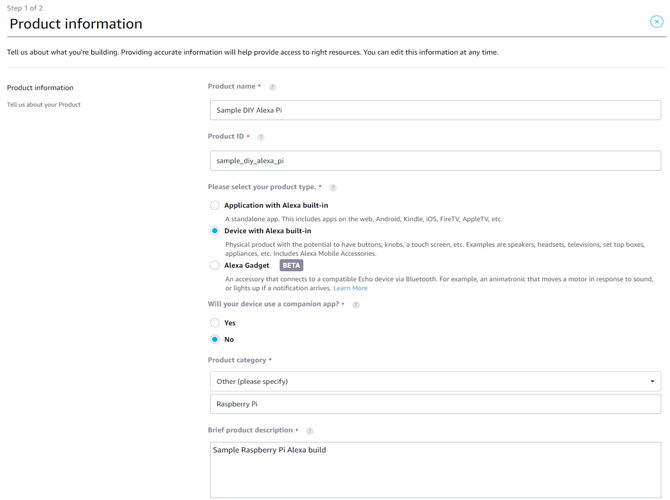Click the help icon beside companion app question
Image resolution: width=670 pixels, height=500 pixels.
tap(356, 305)
